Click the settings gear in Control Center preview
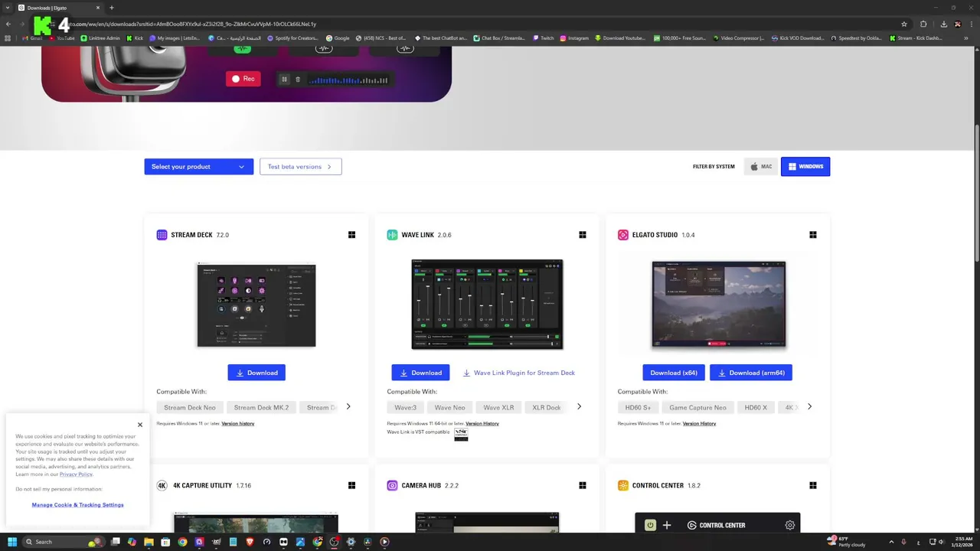This screenshot has width=980, height=551. pyautogui.click(x=789, y=525)
